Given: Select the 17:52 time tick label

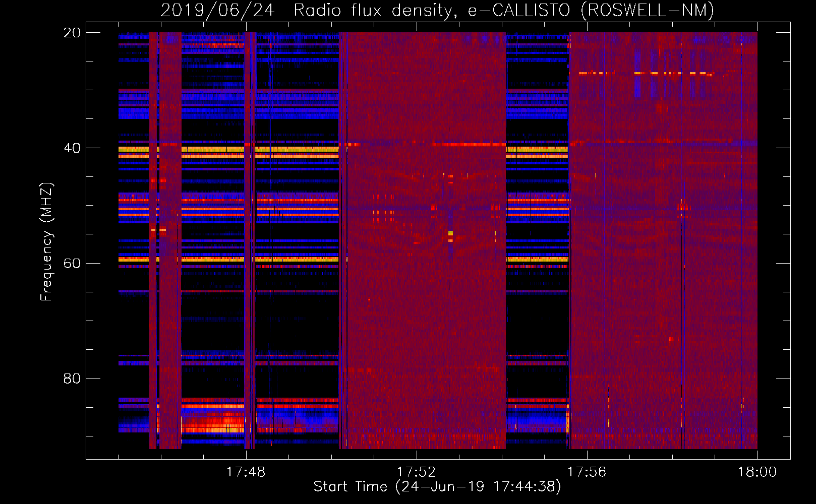Looking at the screenshot, I should pos(416,472).
